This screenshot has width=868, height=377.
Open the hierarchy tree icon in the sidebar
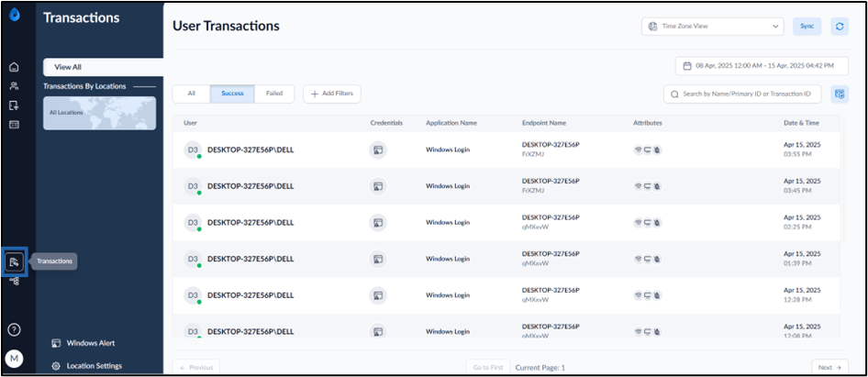coord(15,282)
